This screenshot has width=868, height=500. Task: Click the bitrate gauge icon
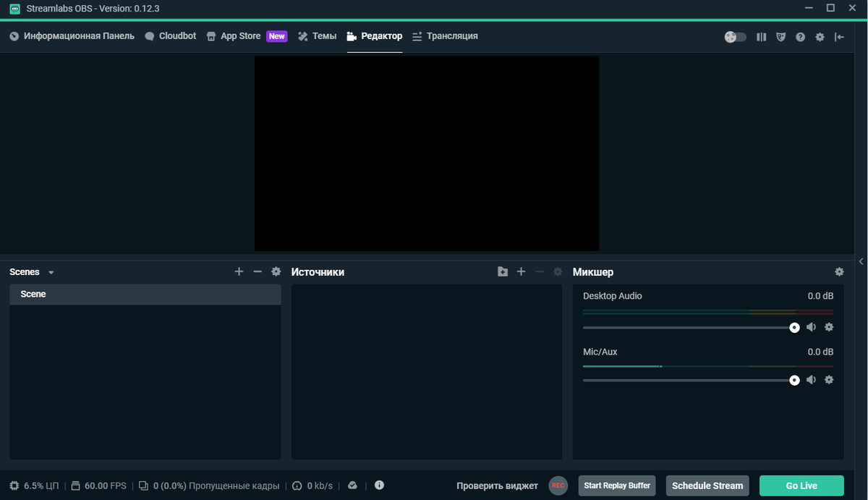pos(297,486)
